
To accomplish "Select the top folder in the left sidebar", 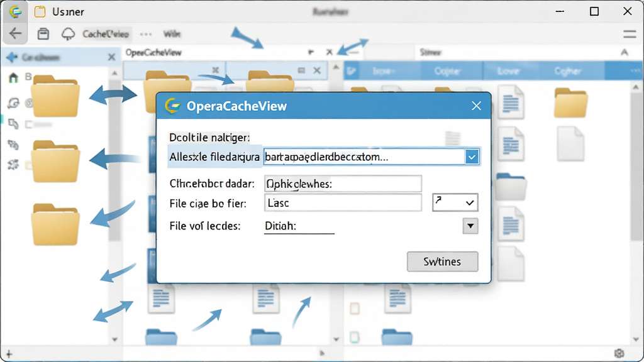I will click(55, 96).
